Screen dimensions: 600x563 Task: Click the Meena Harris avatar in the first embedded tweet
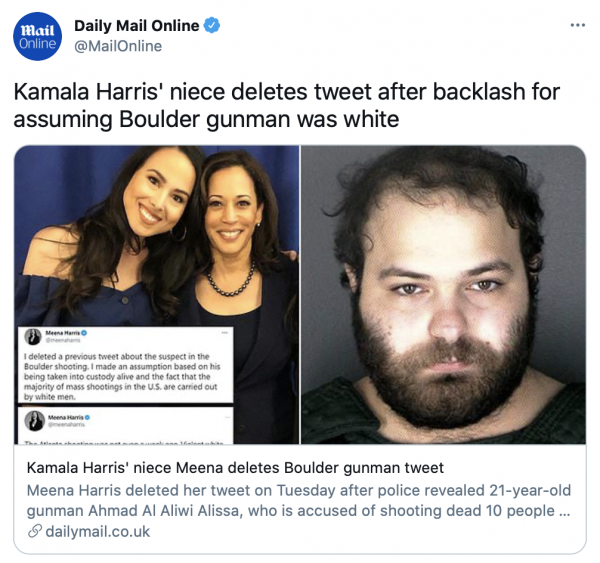pyautogui.click(x=33, y=337)
